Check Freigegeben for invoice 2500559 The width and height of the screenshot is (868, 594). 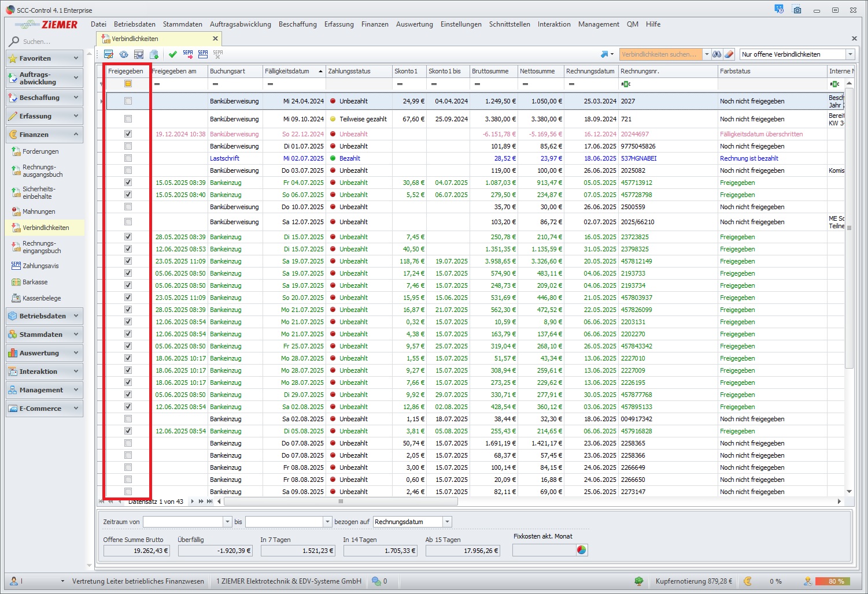click(128, 207)
